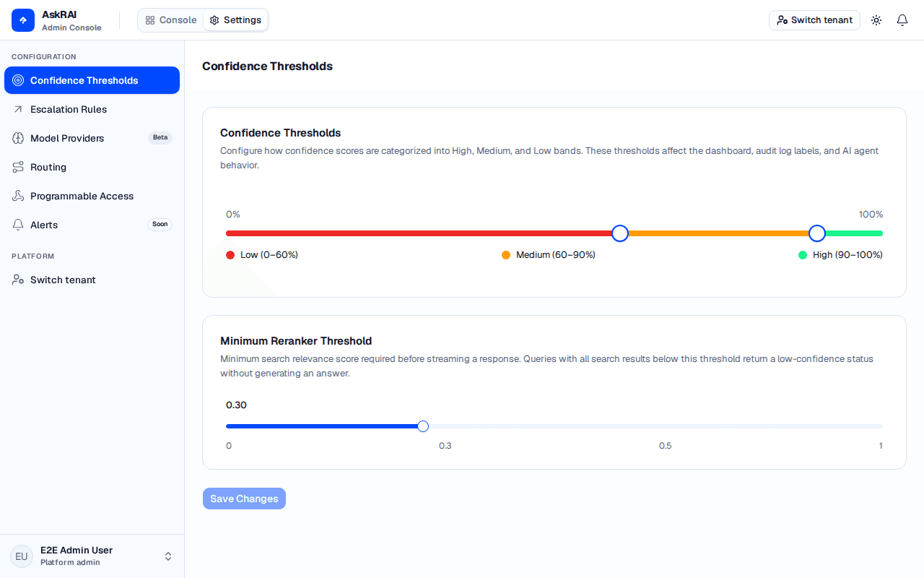Switch to the Console tab
Screen dimensions: 924x578
click(171, 20)
